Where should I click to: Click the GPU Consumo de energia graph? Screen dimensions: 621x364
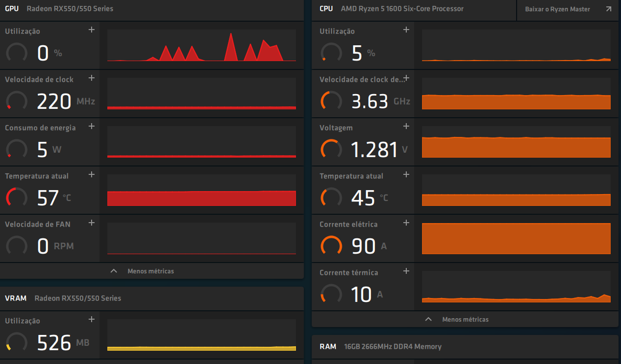click(201, 142)
